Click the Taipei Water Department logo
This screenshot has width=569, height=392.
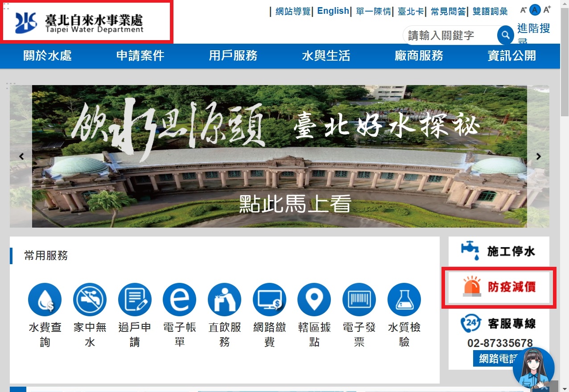79,23
